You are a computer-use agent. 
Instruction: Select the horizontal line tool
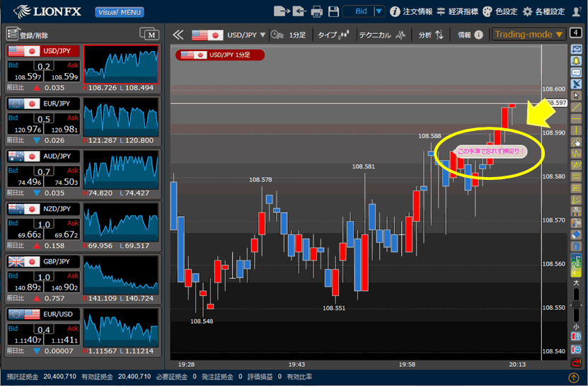[x=576, y=119]
